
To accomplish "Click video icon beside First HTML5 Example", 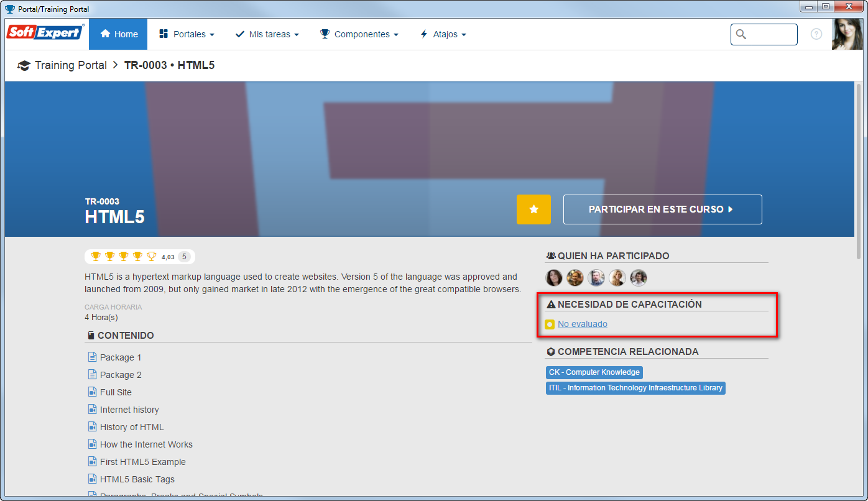I will click(x=92, y=461).
